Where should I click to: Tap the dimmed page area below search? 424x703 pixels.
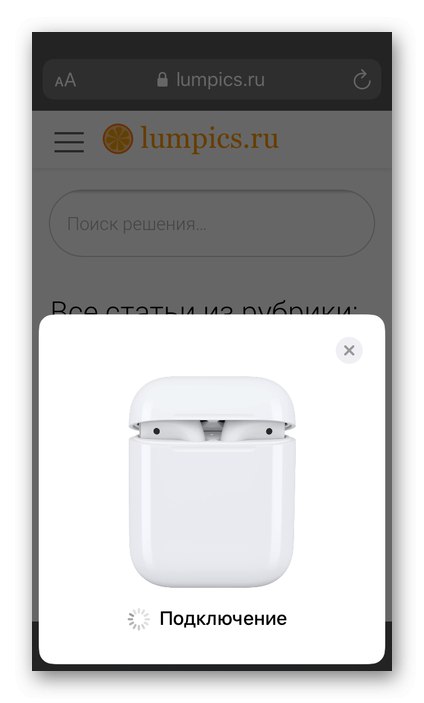pos(212,277)
